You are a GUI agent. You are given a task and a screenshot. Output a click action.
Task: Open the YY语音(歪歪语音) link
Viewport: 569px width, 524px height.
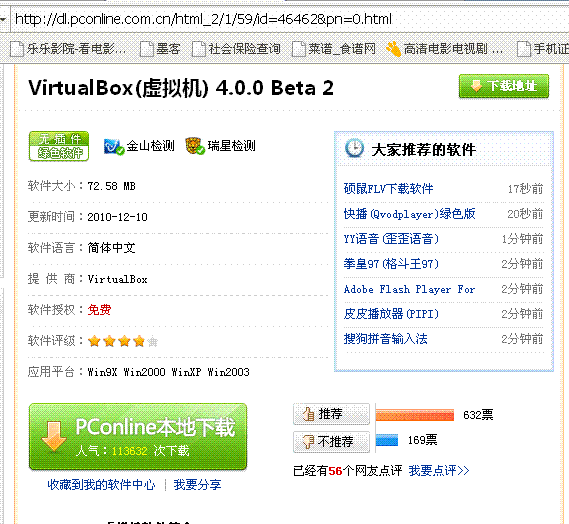[x=391, y=239]
